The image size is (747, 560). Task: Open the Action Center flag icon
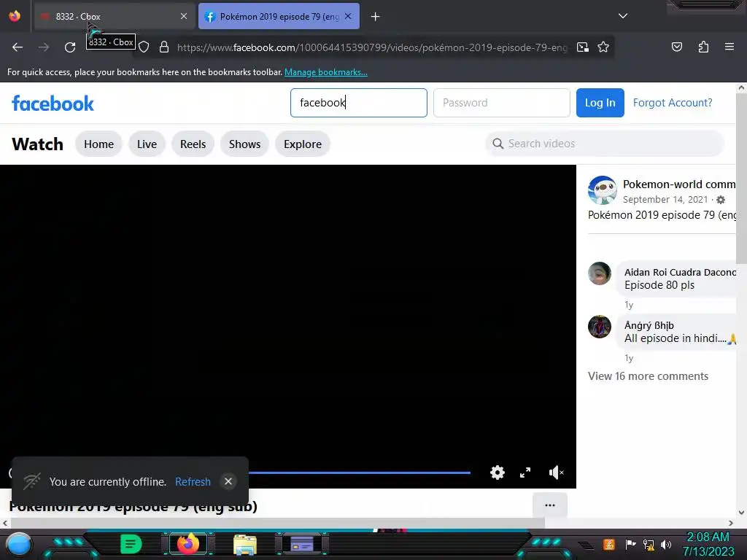click(631, 544)
